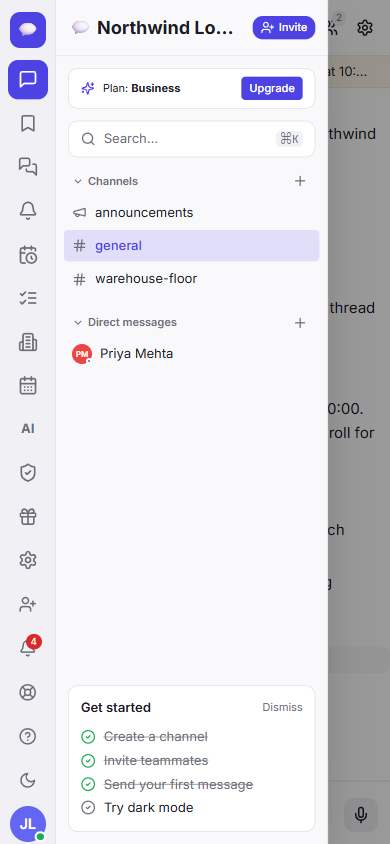Click the Invite button
Image resolution: width=390 pixels, height=844 pixels.
tap(283, 27)
